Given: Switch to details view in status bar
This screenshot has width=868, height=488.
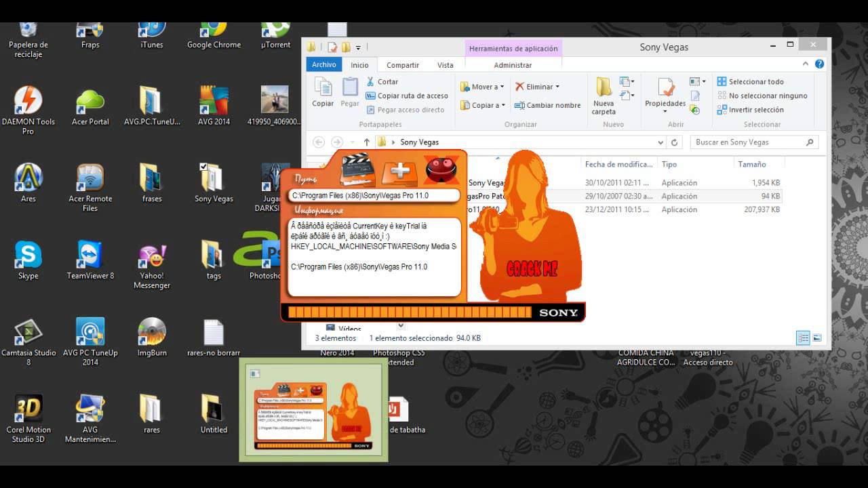Looking at the screenshot, I should click(803, 338).
